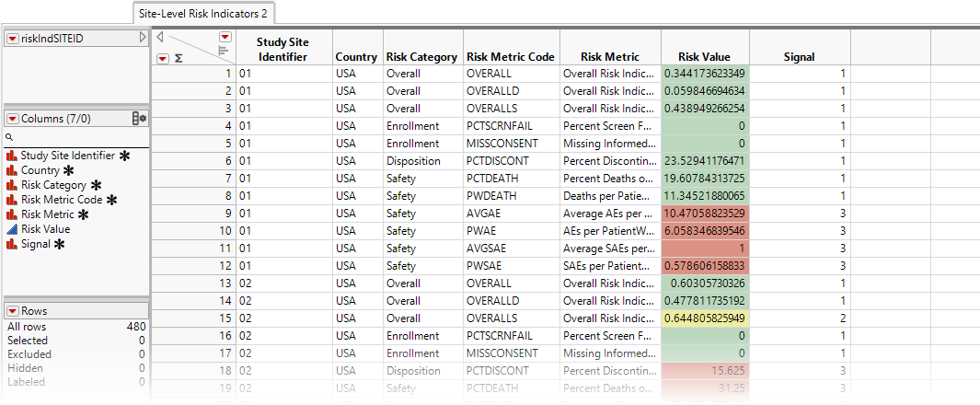The width and height of the screenshot is (980, 405).
Task: Collapse the left panels using the gray arrow
Action: pos(159,38)
